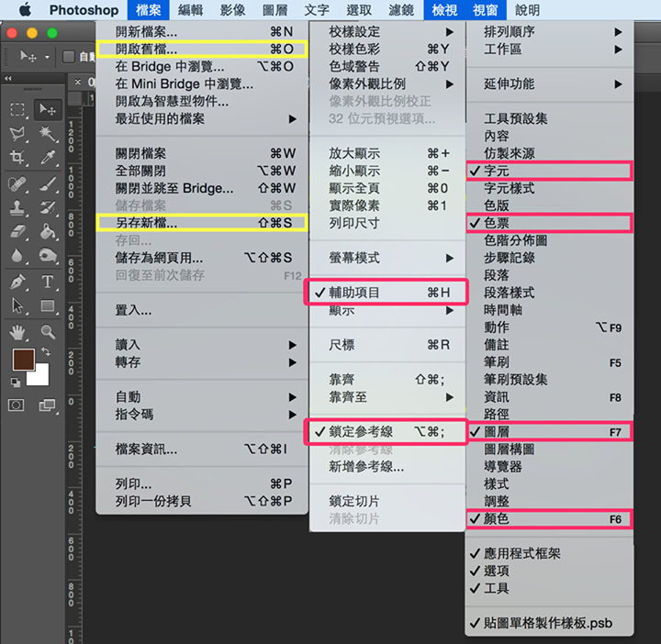Select the Eraser tool
The image size is (661, 644).
[x=17, y=231]
